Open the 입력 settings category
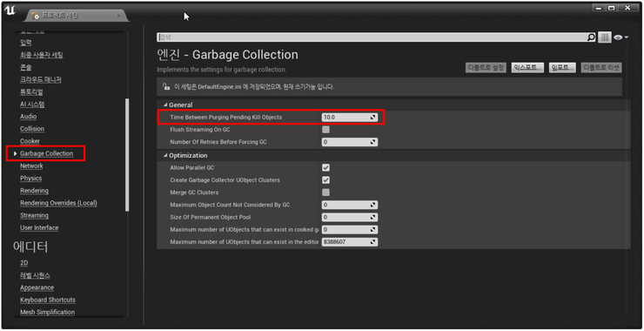Viewport: 644px width, 331px height. [x=26, y=43]
